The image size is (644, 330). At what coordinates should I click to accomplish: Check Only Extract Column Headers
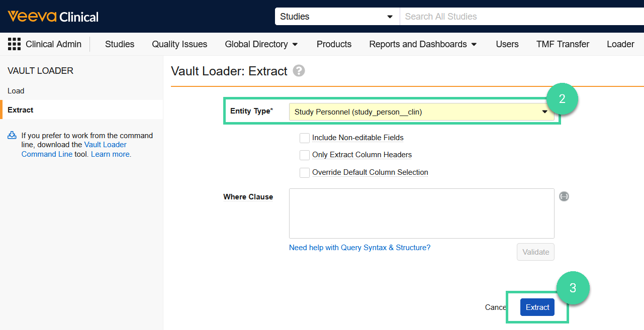tap(305, 155)
